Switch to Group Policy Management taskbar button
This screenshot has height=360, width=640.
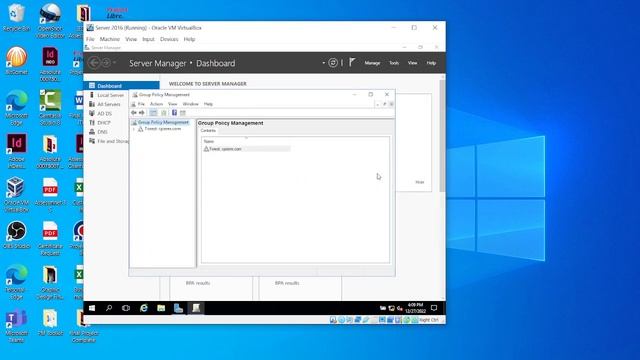click(x=196, y=308)
